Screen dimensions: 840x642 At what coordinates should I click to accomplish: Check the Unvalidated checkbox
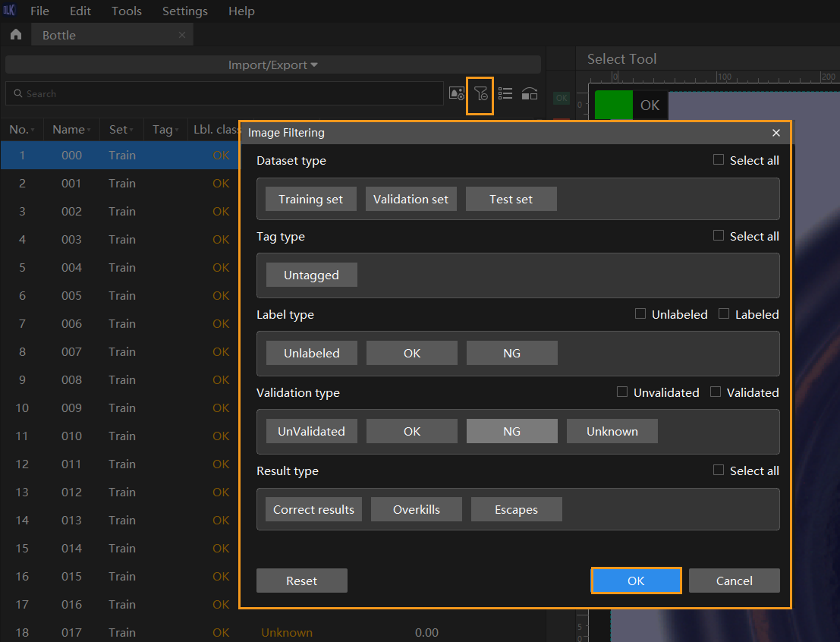tap(622, 392)
